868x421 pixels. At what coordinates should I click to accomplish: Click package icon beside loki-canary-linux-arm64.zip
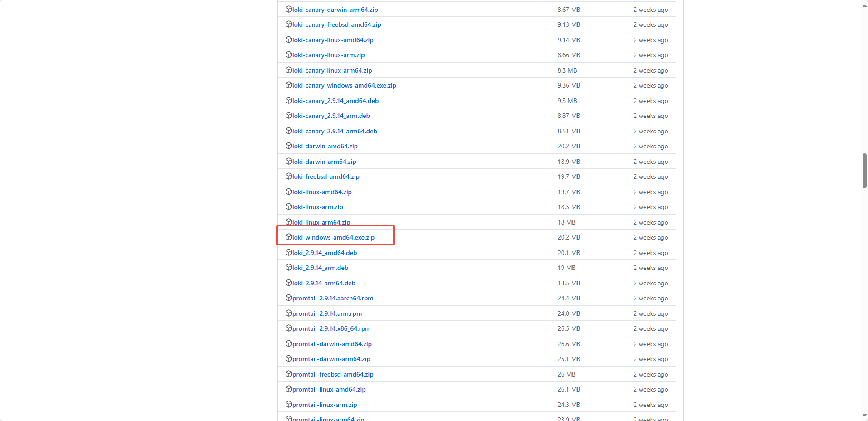coord(288,70)
